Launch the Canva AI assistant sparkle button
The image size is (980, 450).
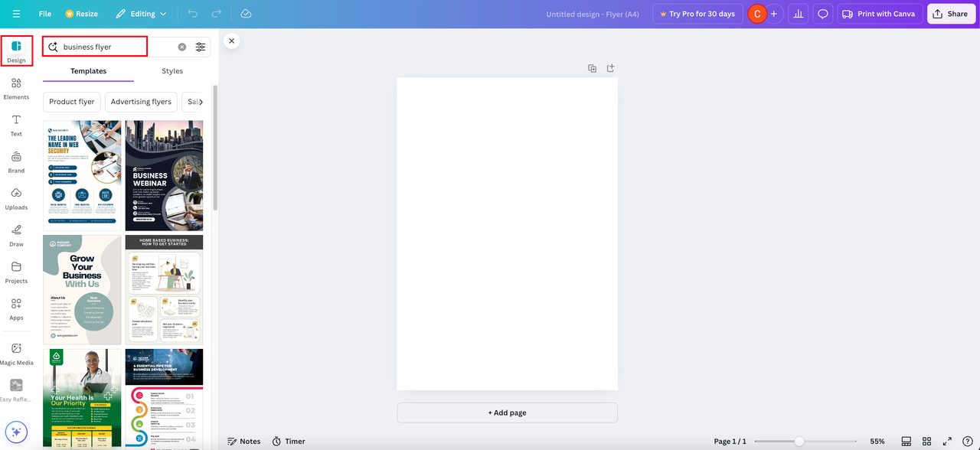(x=16, y=432)
